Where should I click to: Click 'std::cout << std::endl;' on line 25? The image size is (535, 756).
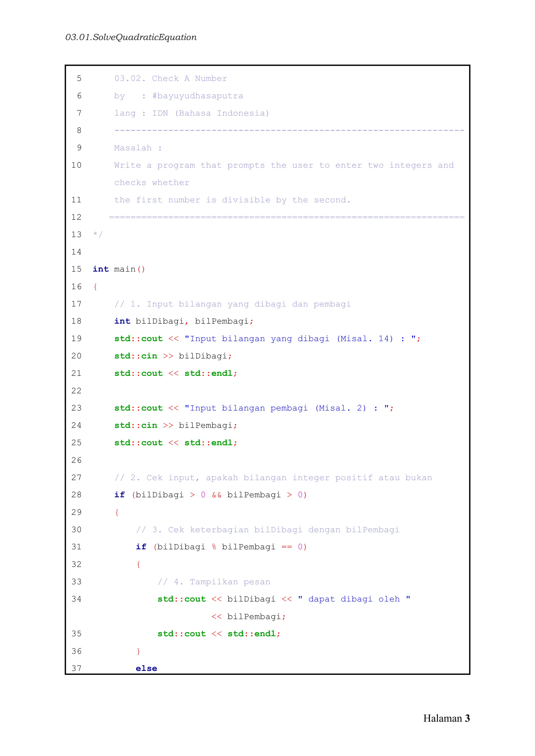coord(176,443)
